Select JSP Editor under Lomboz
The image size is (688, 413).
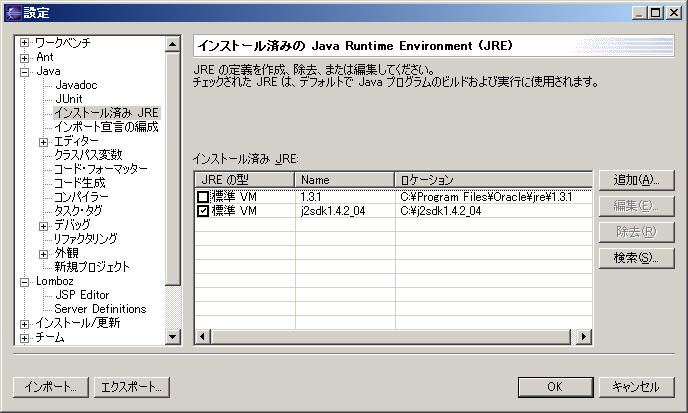(82, 295)
